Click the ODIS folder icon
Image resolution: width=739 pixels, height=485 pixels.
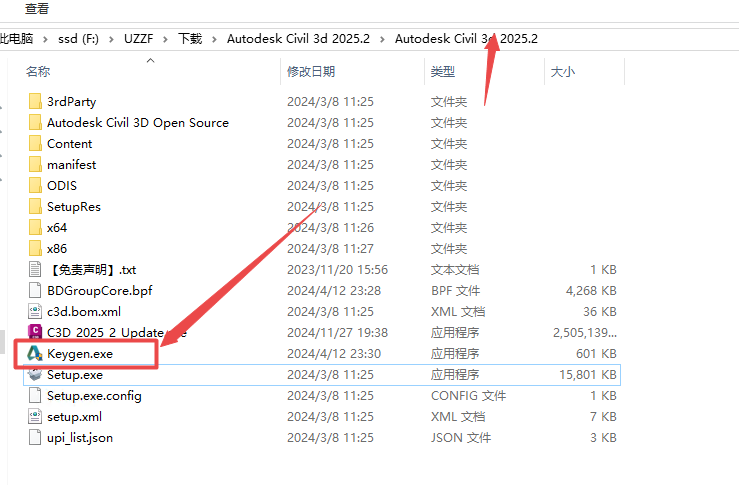[x=35, y=186]
